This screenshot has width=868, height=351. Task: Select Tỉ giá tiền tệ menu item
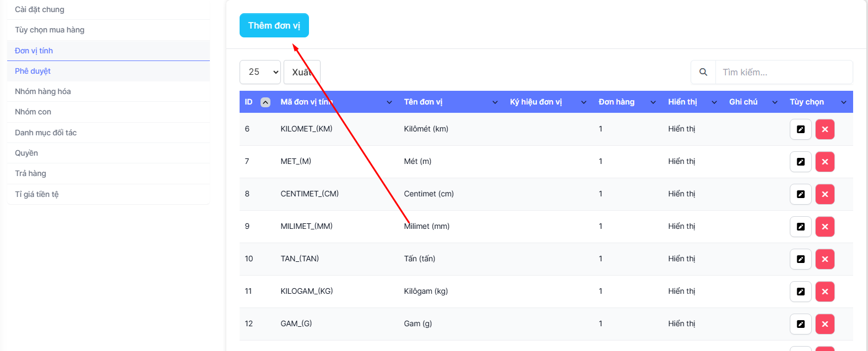click(37, 194)
